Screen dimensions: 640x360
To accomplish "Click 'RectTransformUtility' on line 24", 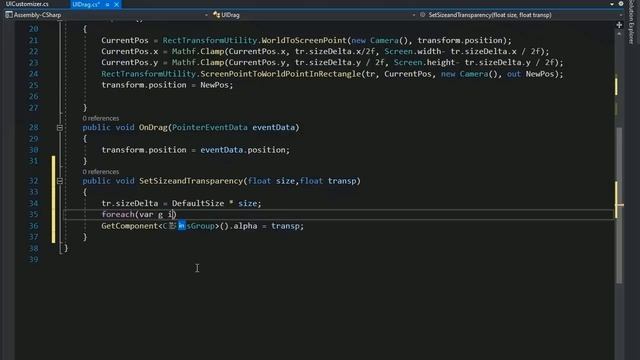I will point(149,74).
